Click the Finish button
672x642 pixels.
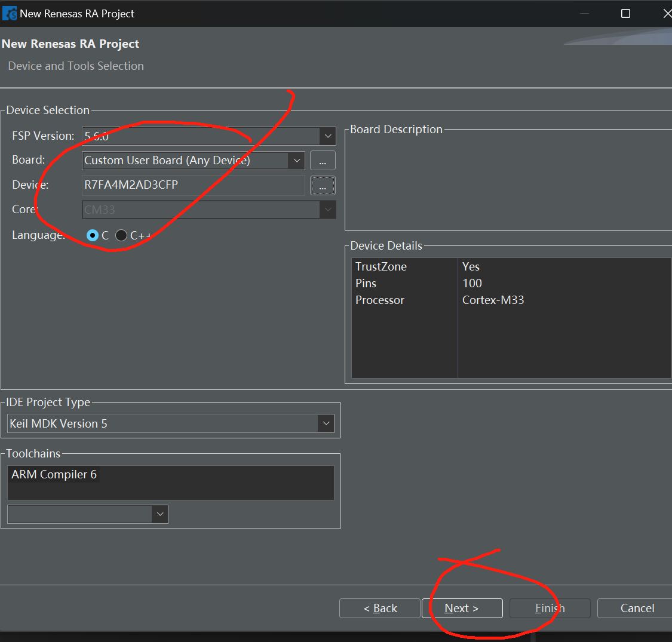(550, 608)
